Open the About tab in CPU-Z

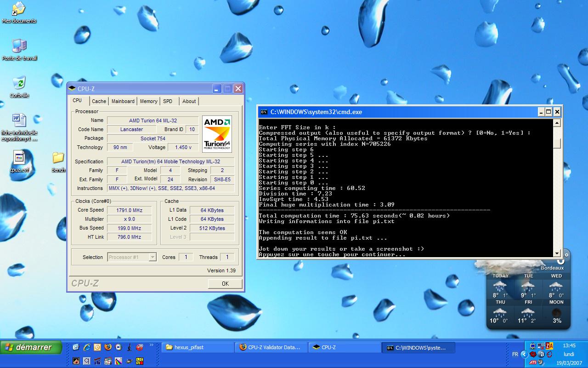coord(189,101)
